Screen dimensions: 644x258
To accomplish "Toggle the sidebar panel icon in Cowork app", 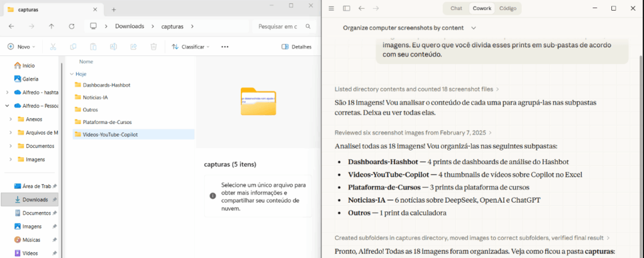I will 347,8.
